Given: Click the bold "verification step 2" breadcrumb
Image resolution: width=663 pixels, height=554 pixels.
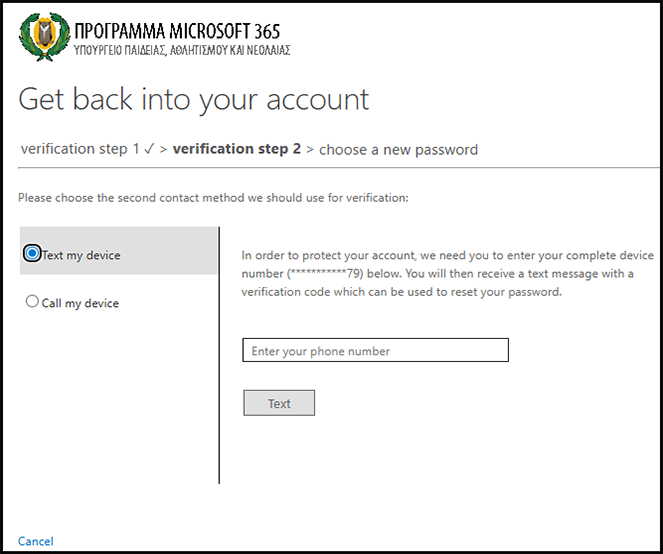Looking at the screenshot, I should (237, 150).
